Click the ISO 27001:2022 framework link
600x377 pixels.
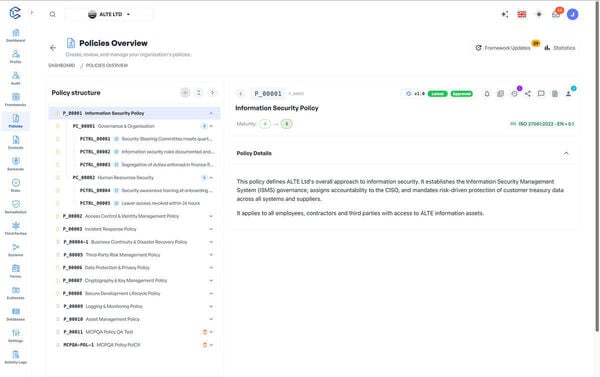point(542,124)
